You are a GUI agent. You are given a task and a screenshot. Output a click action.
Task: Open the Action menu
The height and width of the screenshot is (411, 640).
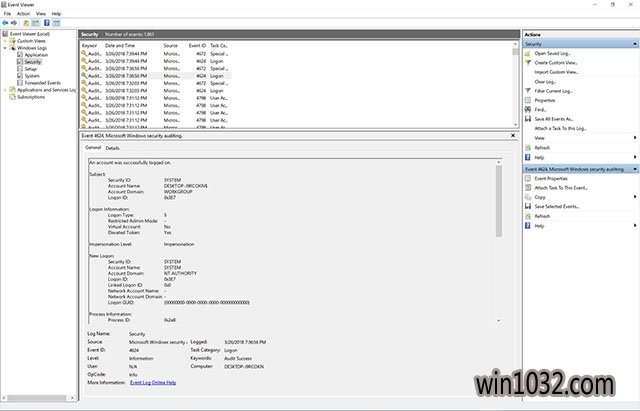23,13
